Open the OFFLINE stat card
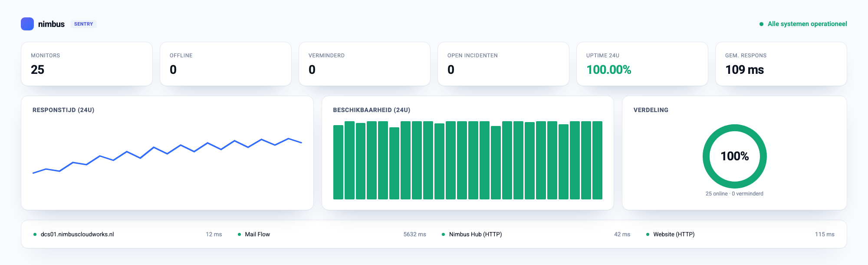Screen dimensions: 868x265 226,64
